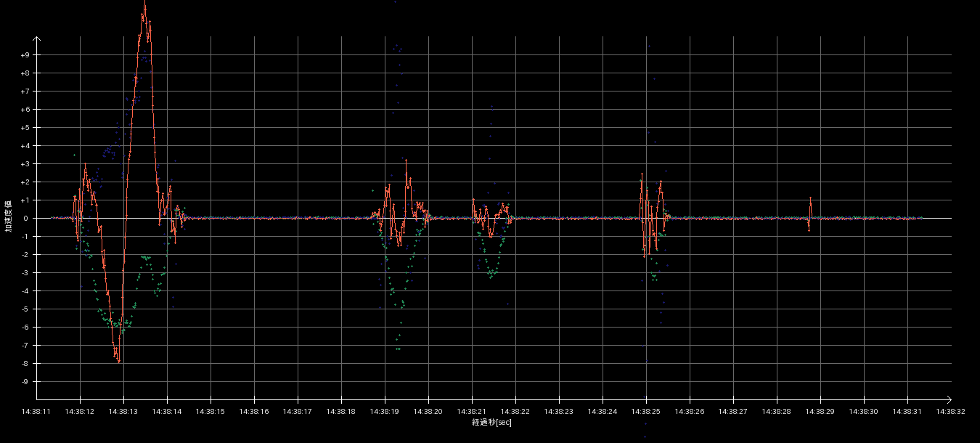Image resolution: width=980 pixels, height=443 pixels.
Task: Click the 14:38:25 time label
Action: [646, 412]
